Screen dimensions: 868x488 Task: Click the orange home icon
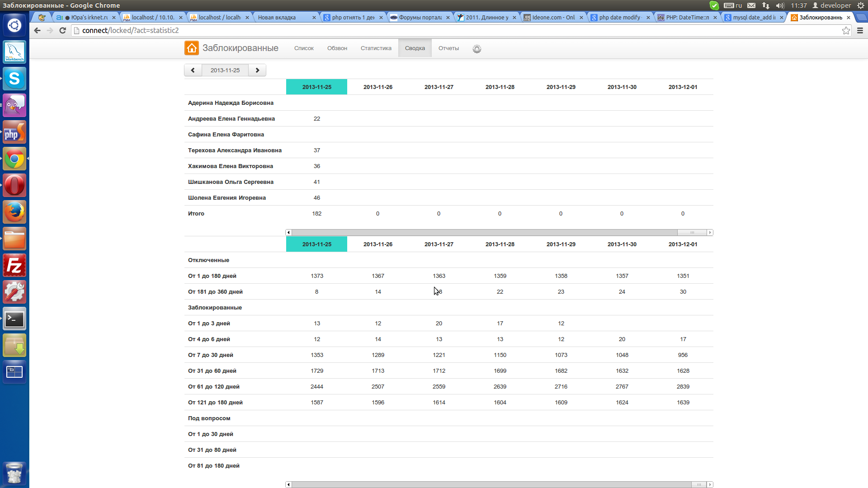(x=191, y=48)
